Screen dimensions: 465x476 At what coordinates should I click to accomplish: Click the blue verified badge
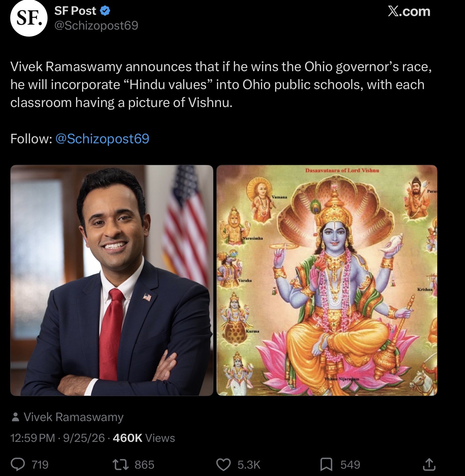tap(105, 11)
